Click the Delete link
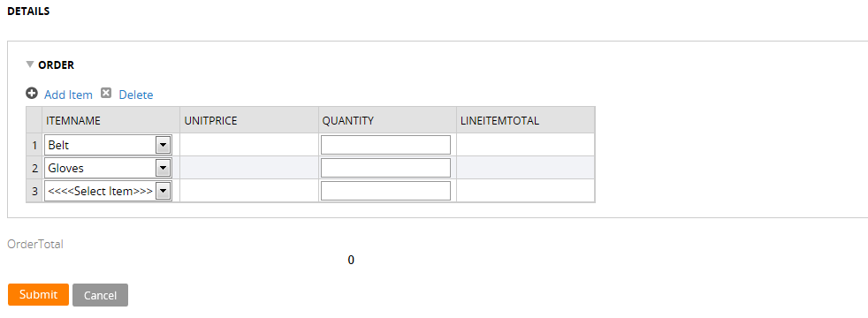868x318 pixels. click(135, 95)
